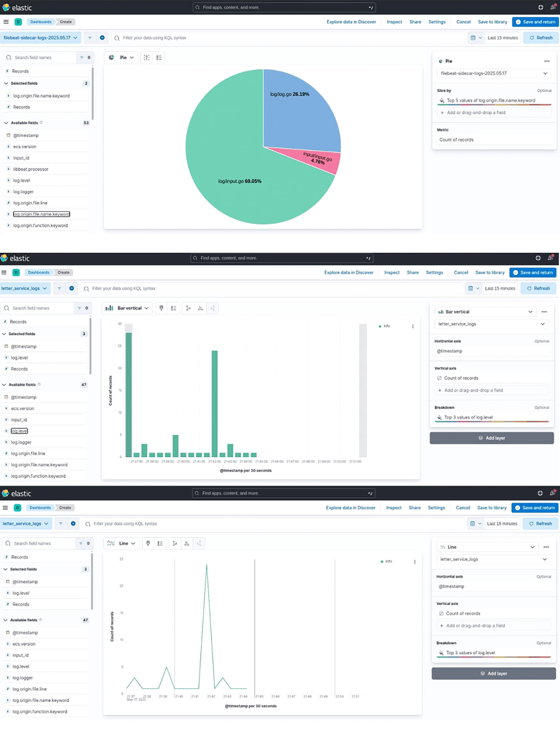Focus Search field names in the Bar vertical editor

coord(37,308)
